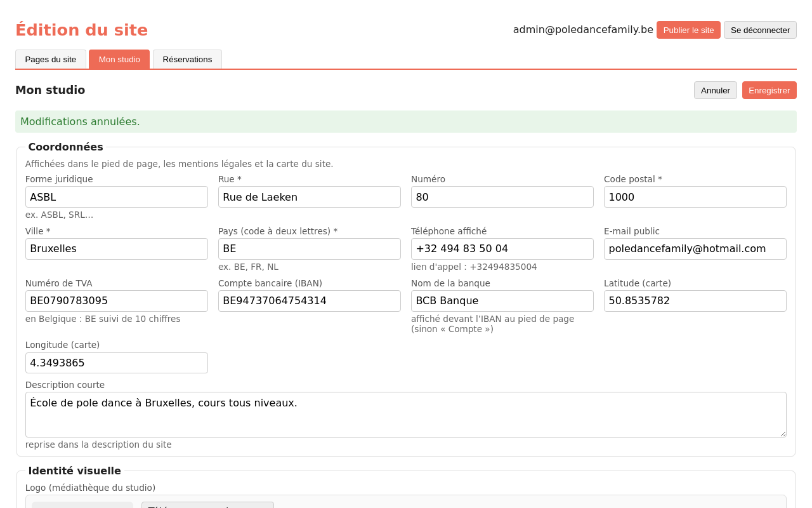Click the Modifications annulées message
This screenshot has width=812, height=508.
pos(406,121)
